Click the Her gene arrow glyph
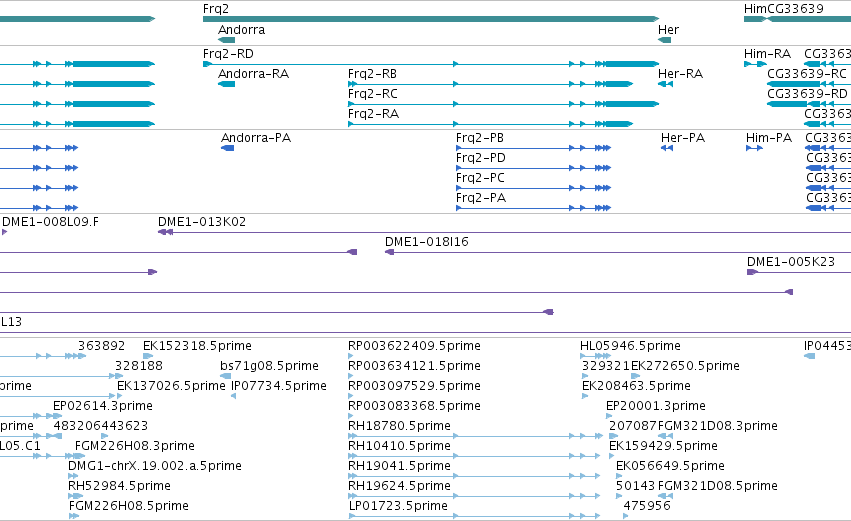 [664, 40]
